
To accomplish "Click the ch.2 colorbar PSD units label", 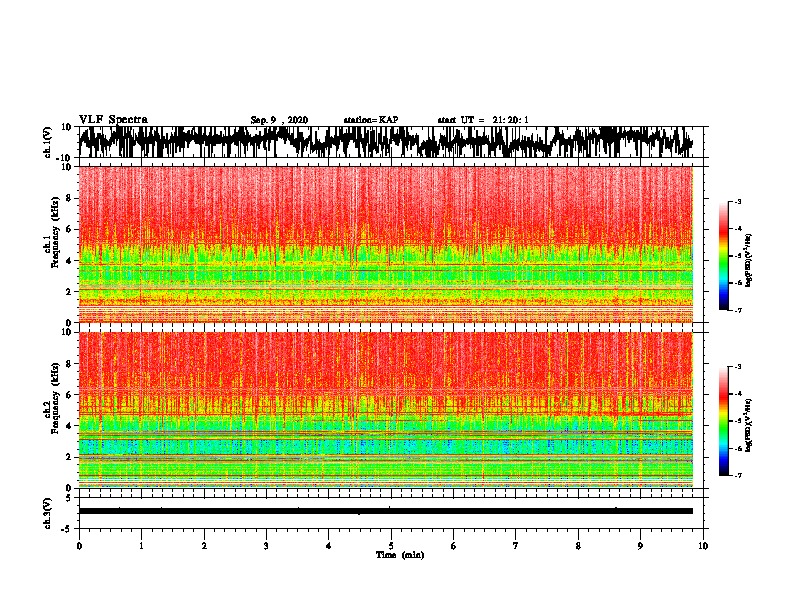I will (749, 425).
